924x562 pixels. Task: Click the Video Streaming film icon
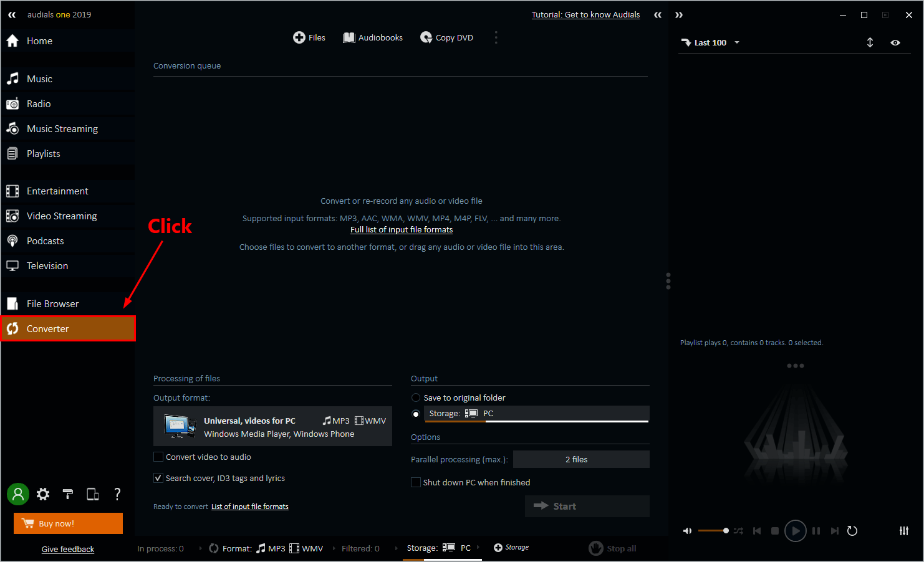pyautogui.click(x=12, y=216)
